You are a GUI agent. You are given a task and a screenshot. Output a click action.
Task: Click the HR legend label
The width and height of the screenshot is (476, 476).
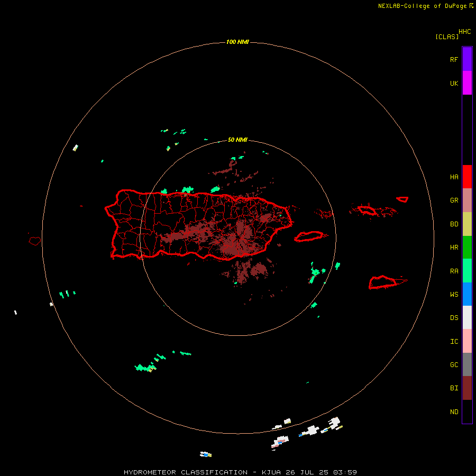tap(454, 248)
